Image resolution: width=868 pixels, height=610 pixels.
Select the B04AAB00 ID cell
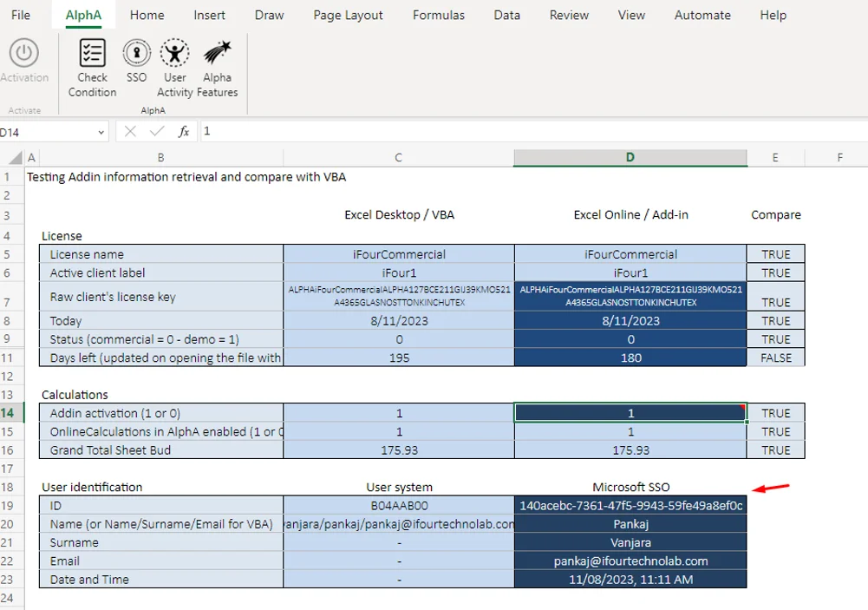[399, 506]
